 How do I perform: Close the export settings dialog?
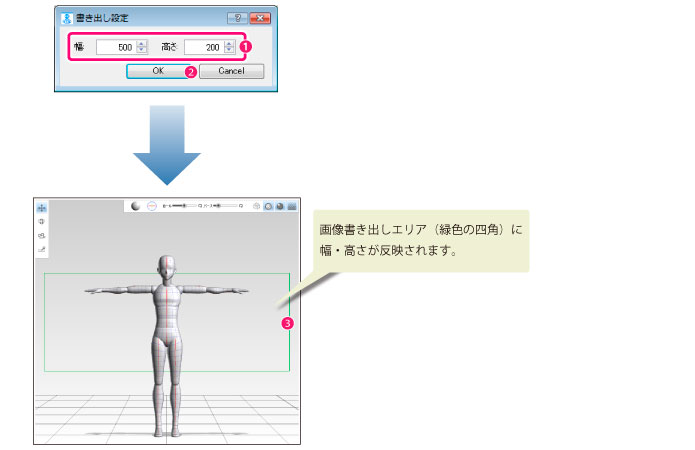(260, 18)
